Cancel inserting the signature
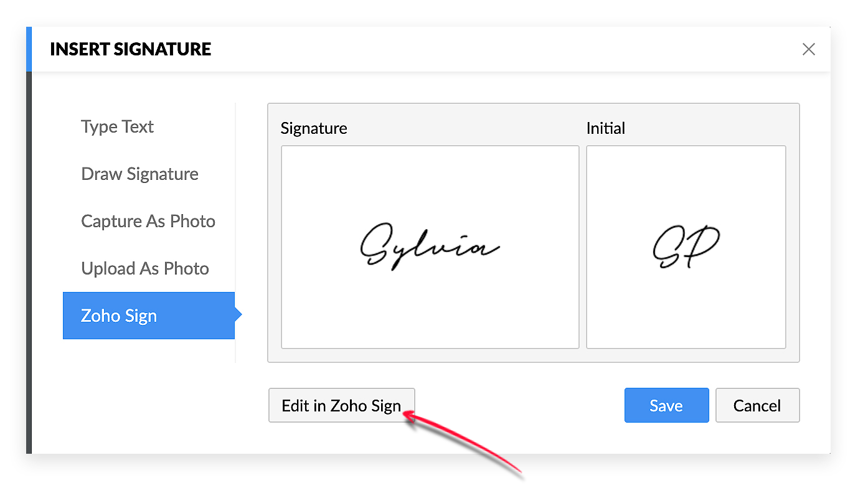 757,405
